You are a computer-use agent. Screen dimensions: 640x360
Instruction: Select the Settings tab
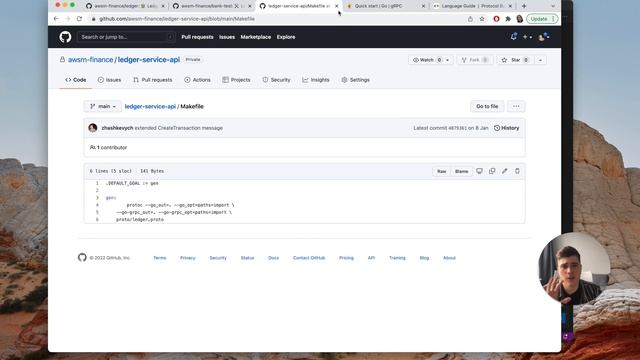click(356, 80)
